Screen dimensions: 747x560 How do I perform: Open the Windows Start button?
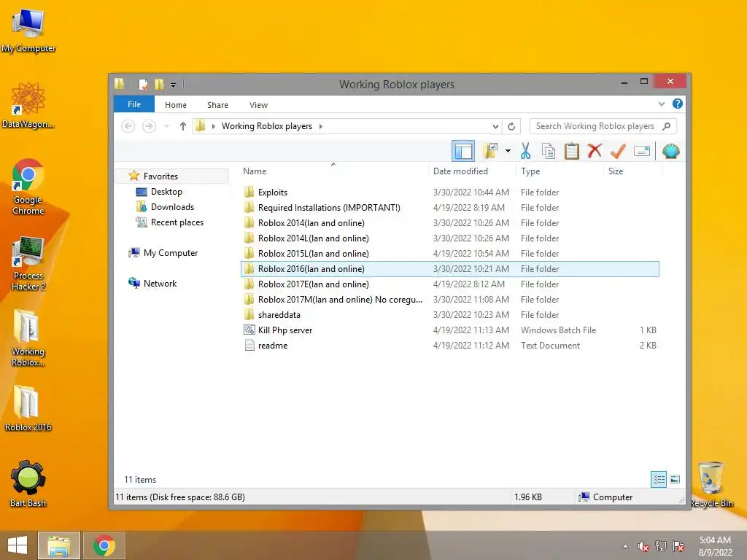point(18,545)
